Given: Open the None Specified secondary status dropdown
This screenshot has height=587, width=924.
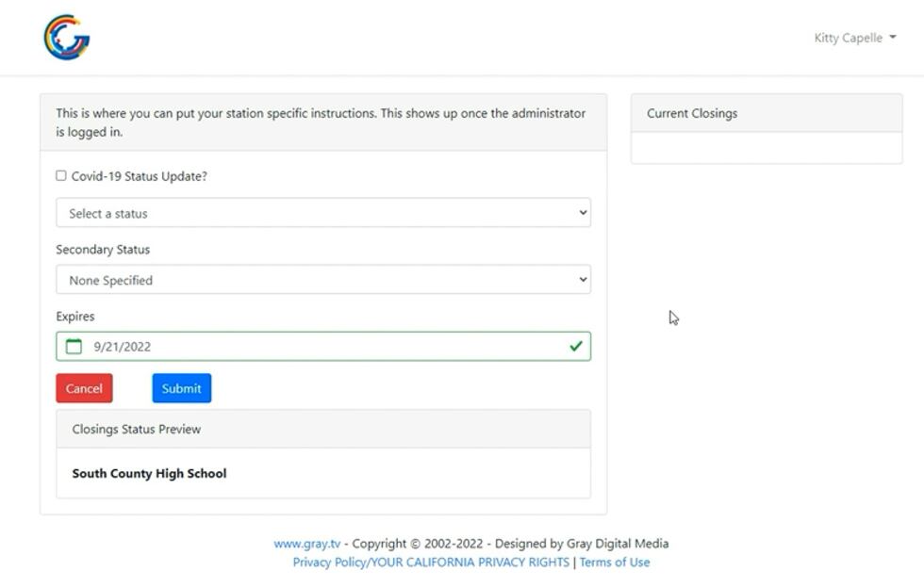Looking at the screenshot, I should tap(322, 280).
